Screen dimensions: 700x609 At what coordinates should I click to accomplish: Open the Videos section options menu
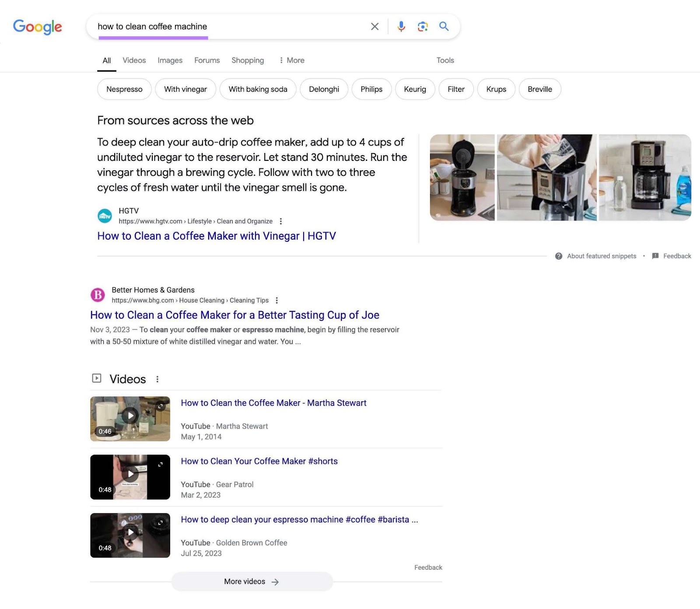(x=157, y=379)
